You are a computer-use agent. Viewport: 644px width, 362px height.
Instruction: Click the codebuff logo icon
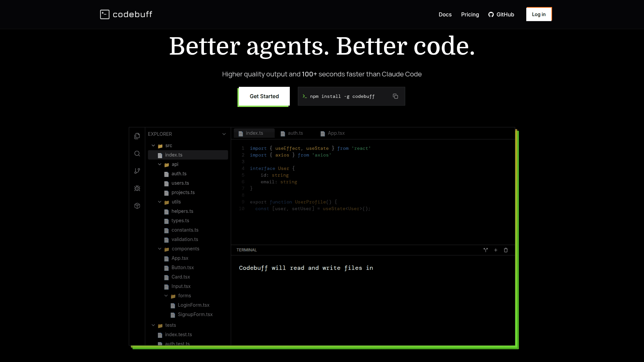105,14
